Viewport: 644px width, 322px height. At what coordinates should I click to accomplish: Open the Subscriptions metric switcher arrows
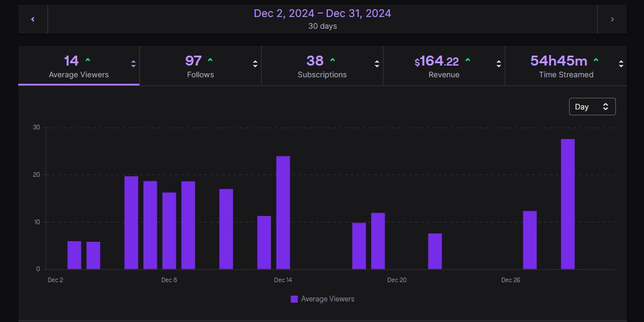pos(376,64)
